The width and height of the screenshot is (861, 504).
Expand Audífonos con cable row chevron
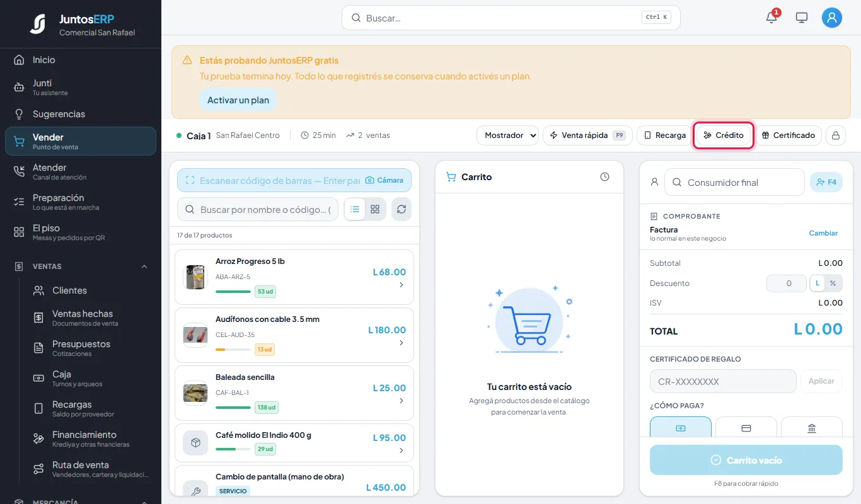click(x=402, y=343)
